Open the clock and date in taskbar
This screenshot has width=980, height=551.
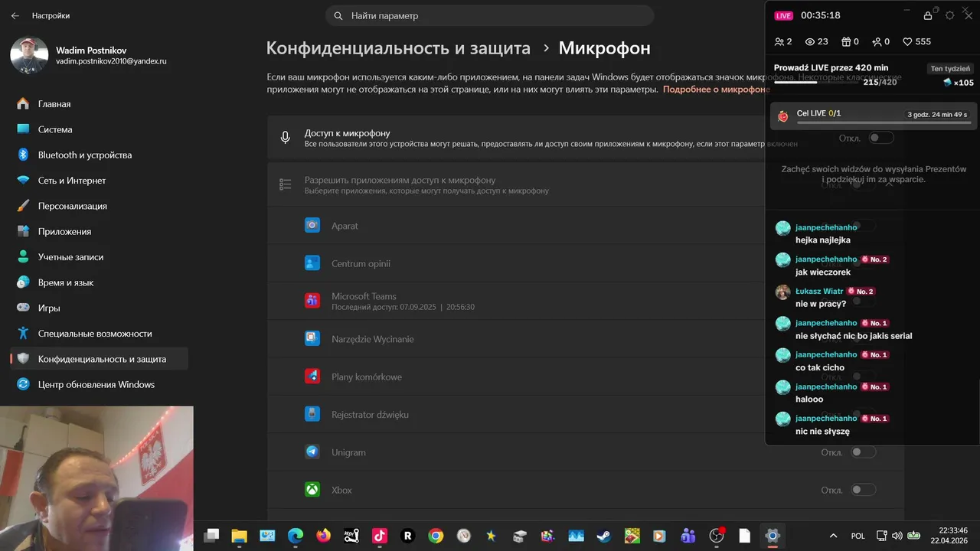(949, 536)
